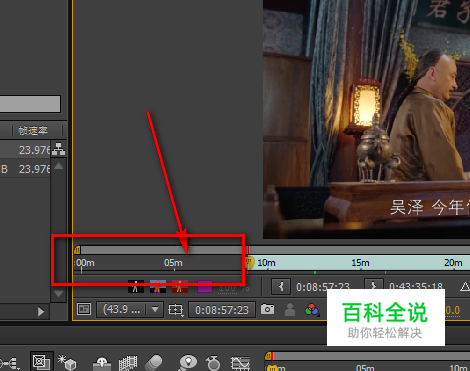The height and width of the screenshot is (371, 470).
Task: Click the right-pointing arrow at project panel bottom
Action: pyautogui.click(x=41, y=312)
